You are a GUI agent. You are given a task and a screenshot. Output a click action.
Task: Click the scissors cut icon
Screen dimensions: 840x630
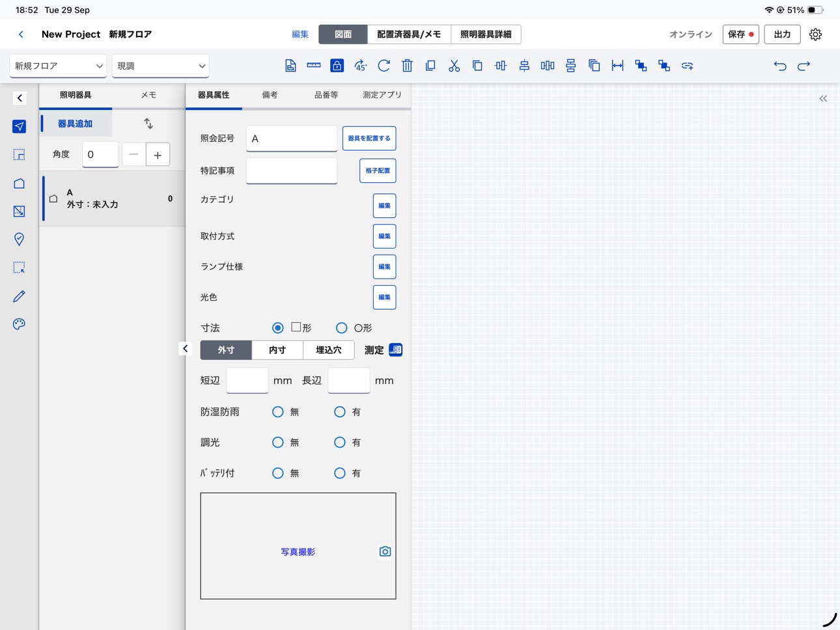tap(454, 66)
